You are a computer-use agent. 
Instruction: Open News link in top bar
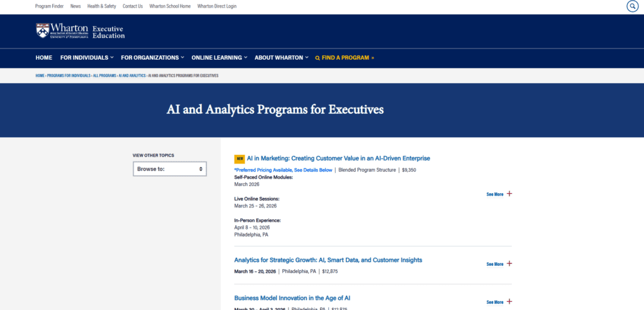(75, 6)
